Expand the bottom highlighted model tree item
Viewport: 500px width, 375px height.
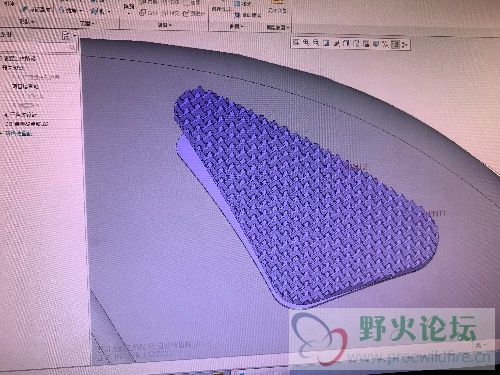point(2,133)
